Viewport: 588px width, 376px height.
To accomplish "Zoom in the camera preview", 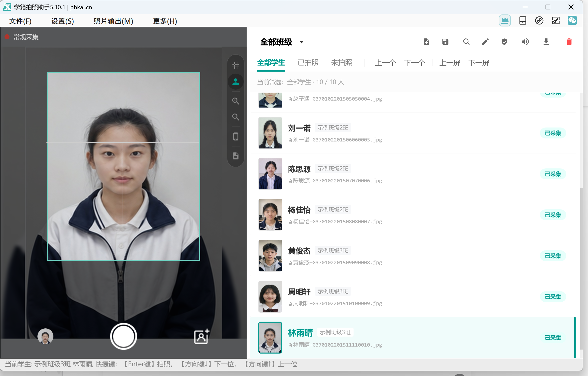I will coord(235,101).
